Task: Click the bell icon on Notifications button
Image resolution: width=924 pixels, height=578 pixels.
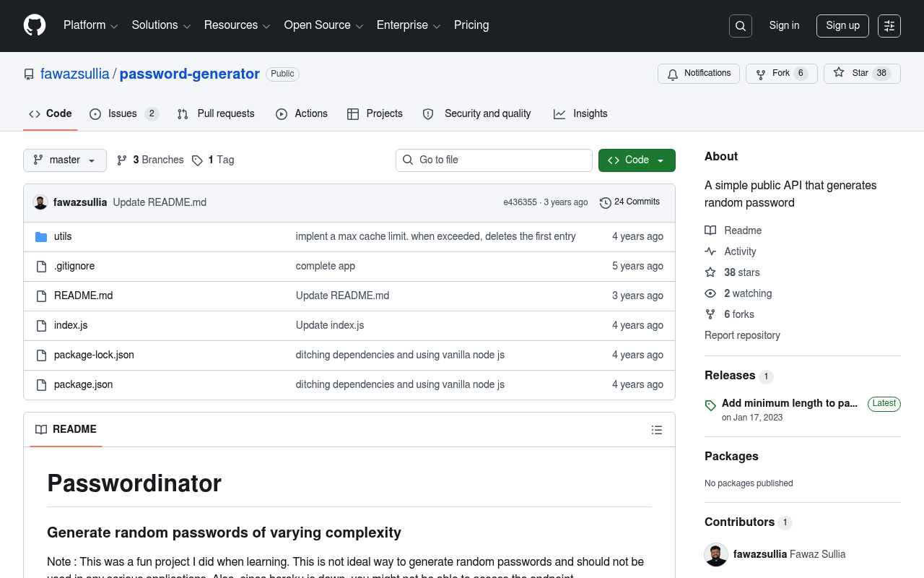Action: (x=673, y=74)
